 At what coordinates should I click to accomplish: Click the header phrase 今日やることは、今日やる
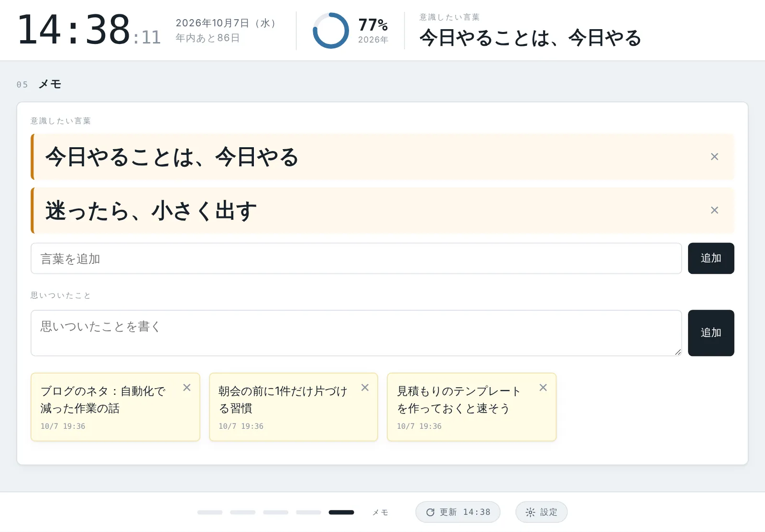[530, 38]
